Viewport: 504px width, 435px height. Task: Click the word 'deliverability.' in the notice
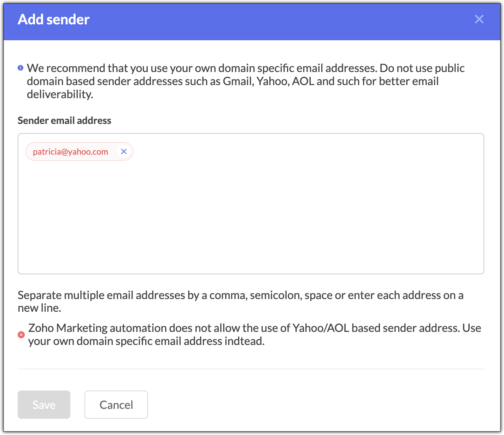(x=60, y=94)
